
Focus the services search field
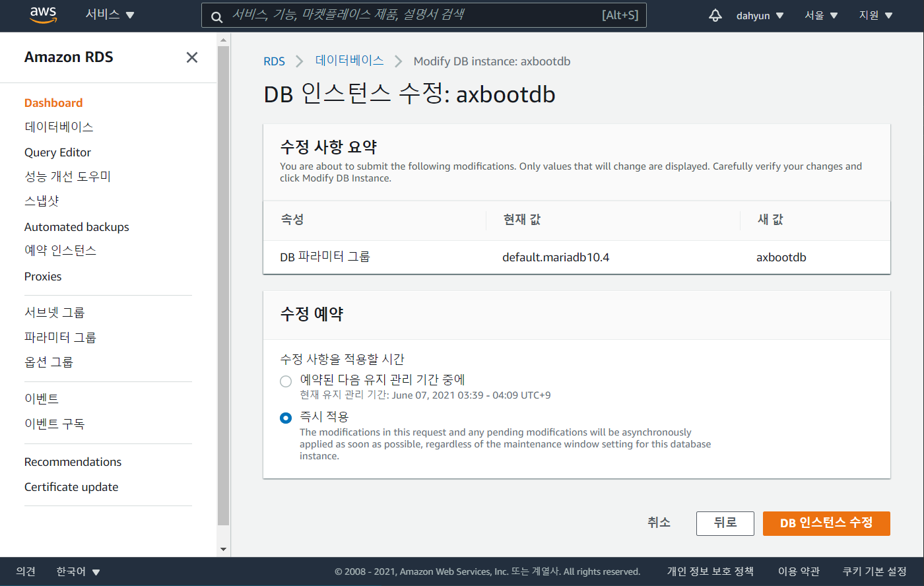pyautogui.click(x=424, y=15)
